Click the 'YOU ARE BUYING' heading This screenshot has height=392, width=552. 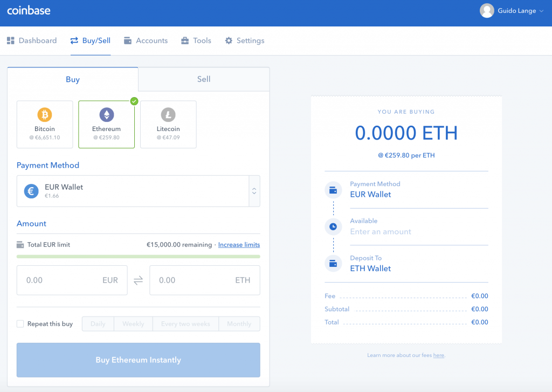(406, 112)
